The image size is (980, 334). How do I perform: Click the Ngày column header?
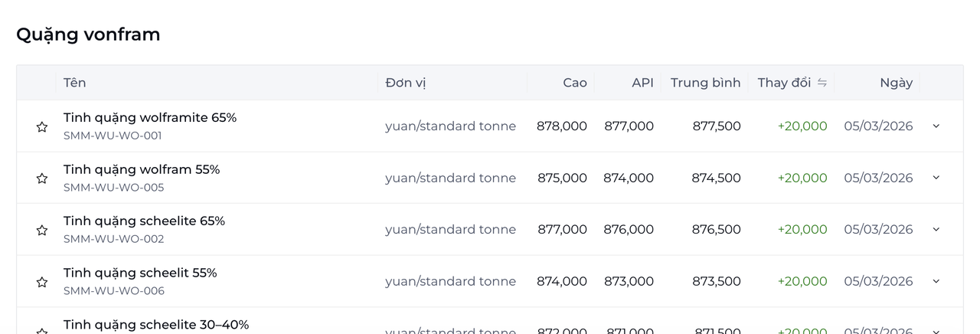(x=896, y=83)
